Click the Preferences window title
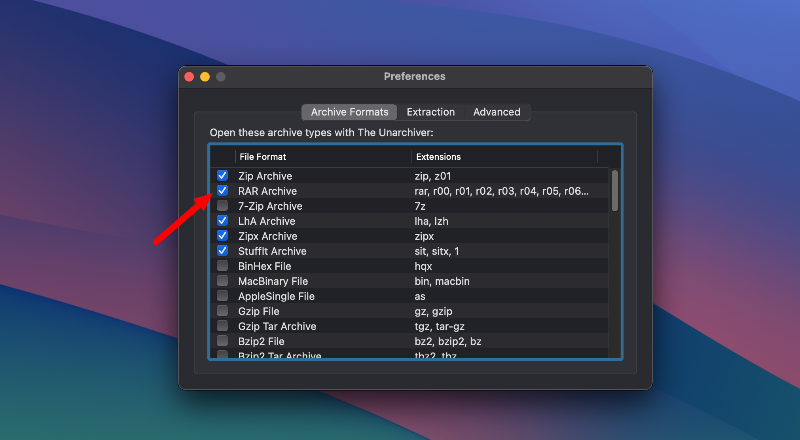800x440 pixels. (x=415, y=77)
